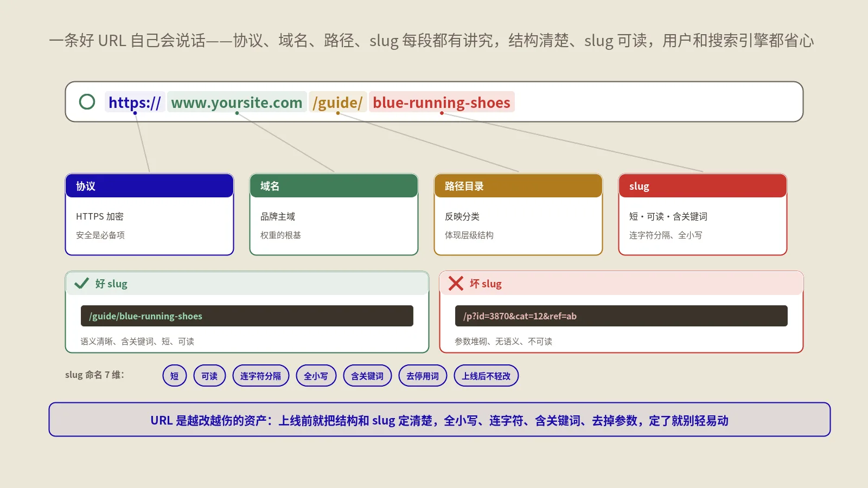Click the text 反映分类
Image resolution: width=868 pixels, height=488 pixels.
click(x=462, y=216)
